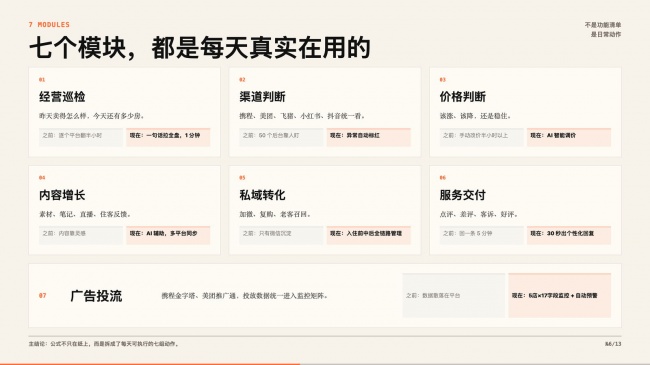Click the '现在：一句话拉全盘，1 分钟' box
This screenshot has height=365, width=650.
point(168,137)
